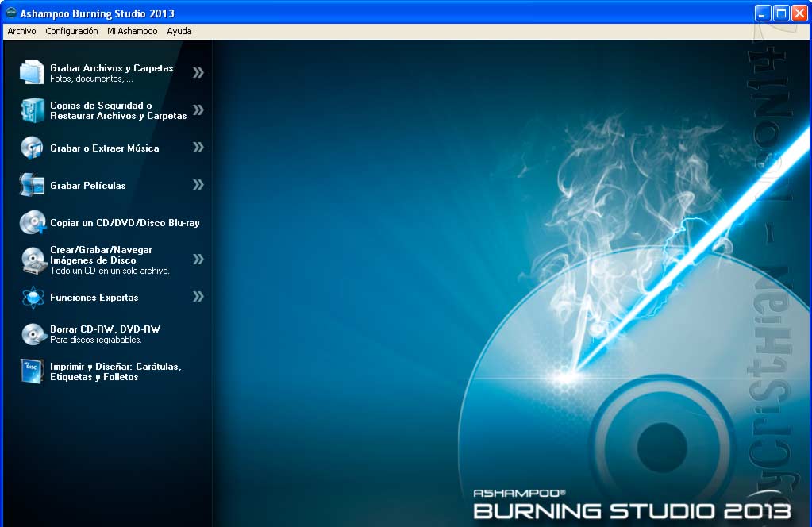
Task: Click the Grabar Archivos y Carpetas folder icon
Action: point(32,72)
